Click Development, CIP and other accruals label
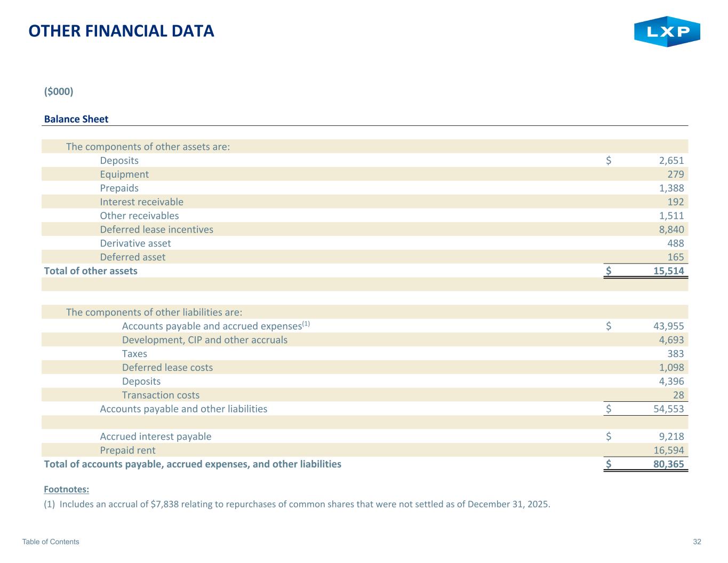 pyautogui.click(x=204, y=340)
